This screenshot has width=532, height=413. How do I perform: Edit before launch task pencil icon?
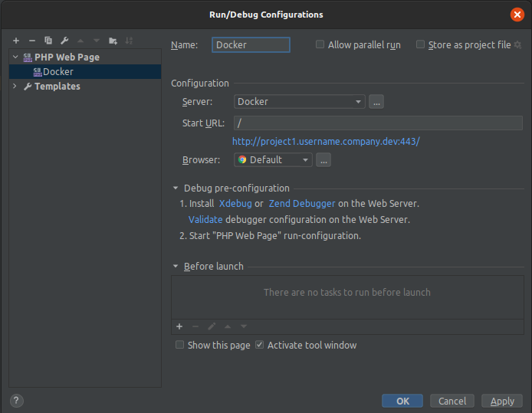(212, 326)
